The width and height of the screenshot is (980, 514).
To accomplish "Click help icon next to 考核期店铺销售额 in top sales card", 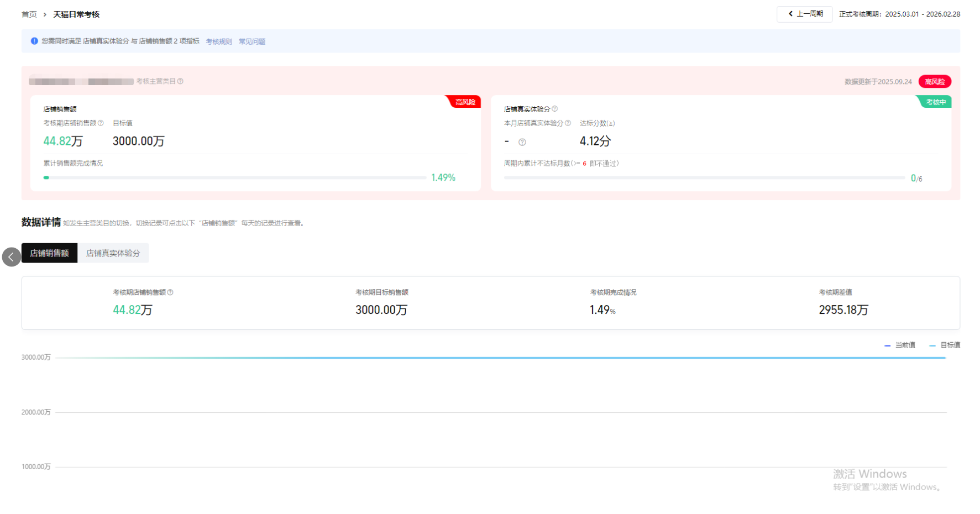I will point(101,123).
